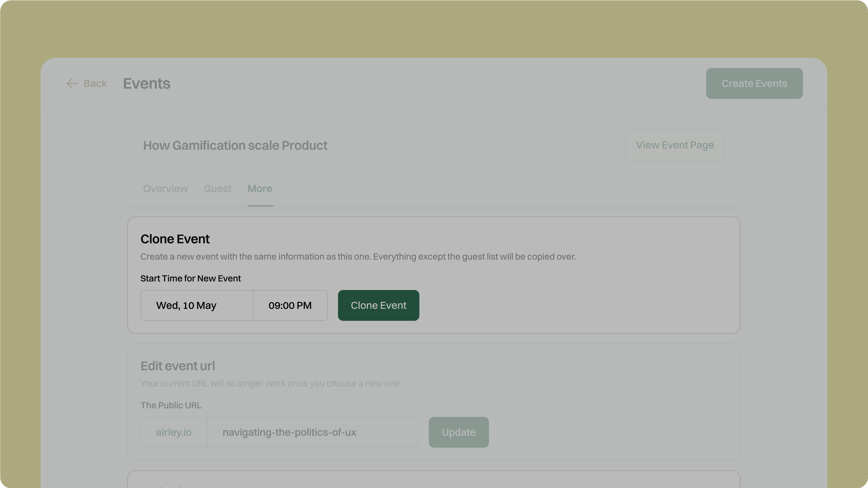
Task: Select the More tab
Action: coord(260,188)
